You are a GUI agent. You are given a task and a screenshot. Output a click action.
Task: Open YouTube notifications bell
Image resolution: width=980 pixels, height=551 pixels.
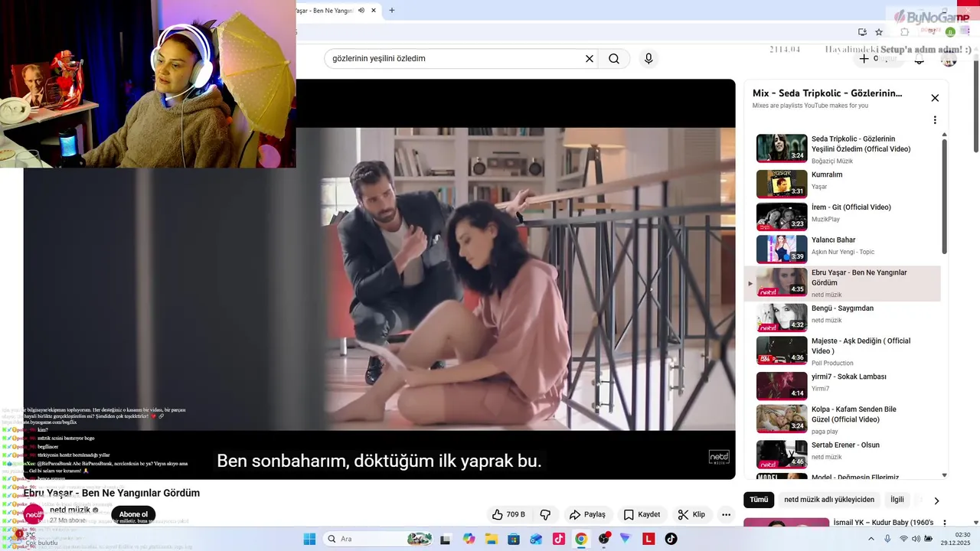[x=920, y=59]
